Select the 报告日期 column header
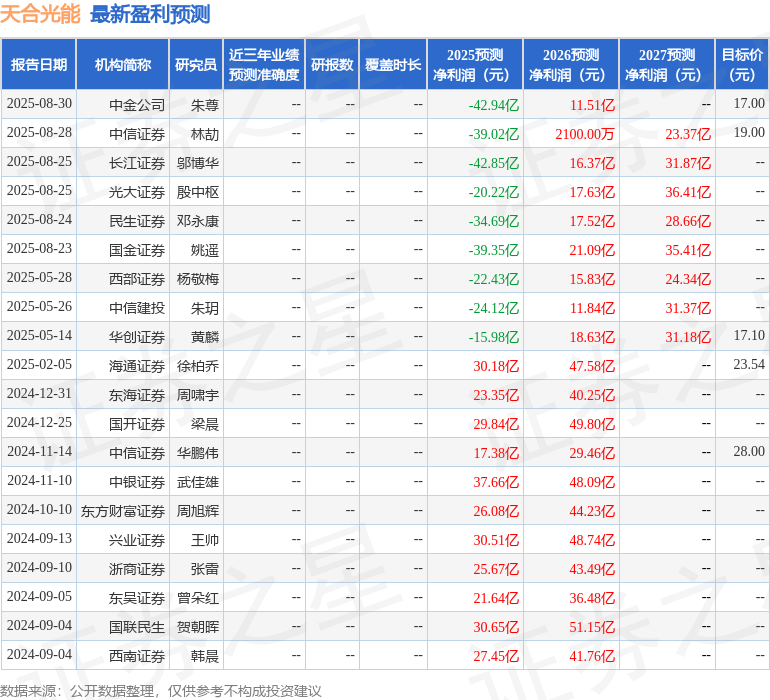Image resolution: width=770 pixels, height=700 pixels. (39, 64)
